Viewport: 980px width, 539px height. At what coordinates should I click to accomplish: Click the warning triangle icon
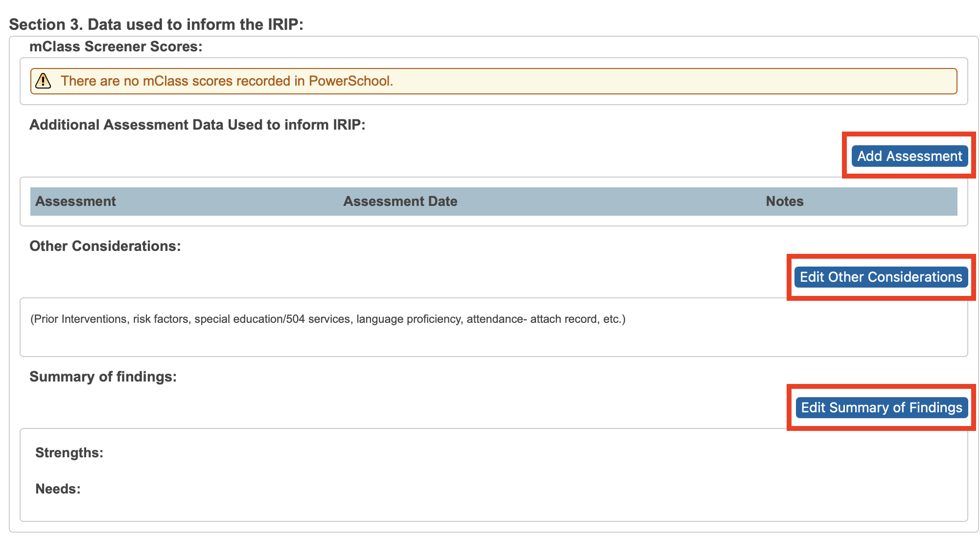[x=44, y=81]
